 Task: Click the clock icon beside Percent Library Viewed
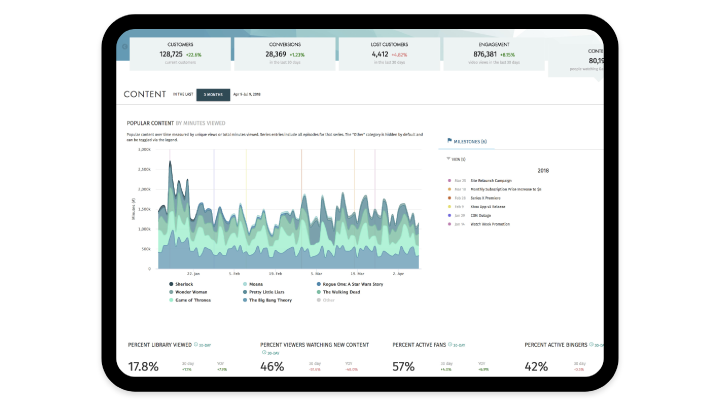coord(196,344)
